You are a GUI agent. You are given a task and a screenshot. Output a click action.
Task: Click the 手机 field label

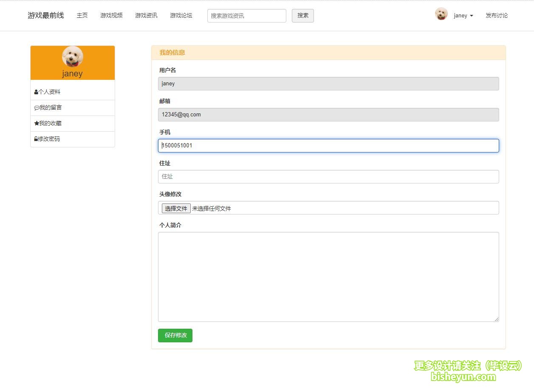pos(165,132)
